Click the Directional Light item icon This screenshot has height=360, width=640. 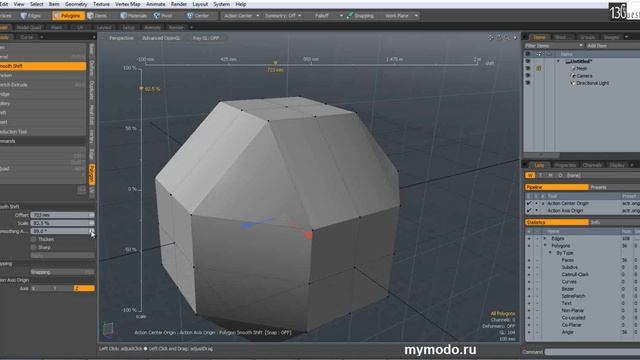point(573,83)
